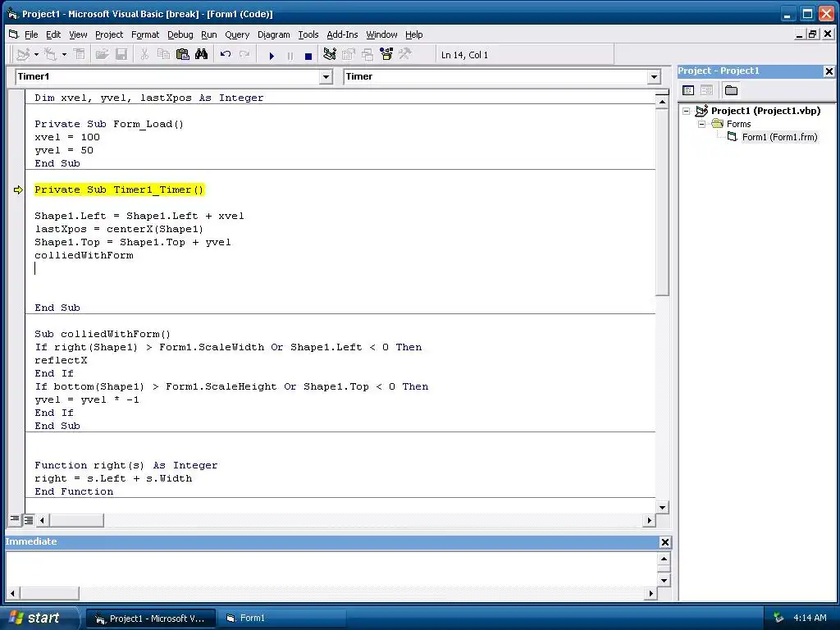Image resolution: width=840 pixels, height=630 pixels.
Task: Open the Debug menu
Action: 180,34
